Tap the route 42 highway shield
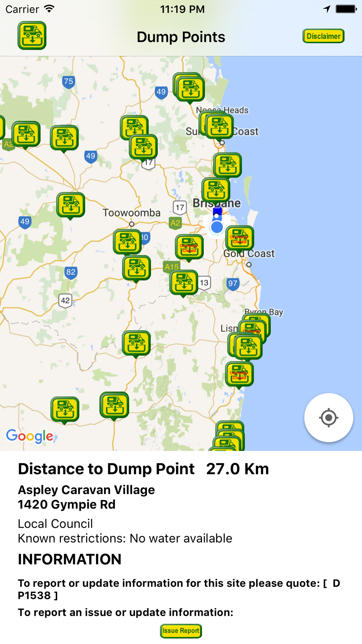The height and width of the screenshot is (644, 362). tap(65, 301)
